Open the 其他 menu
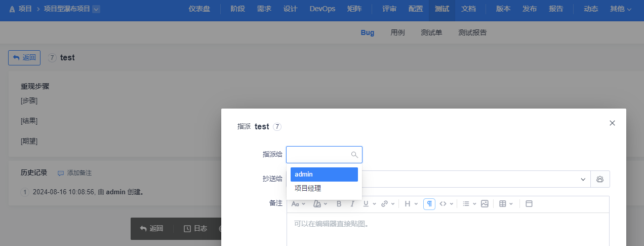This screenshot has width=644, height=246. (x=621, y=9)
